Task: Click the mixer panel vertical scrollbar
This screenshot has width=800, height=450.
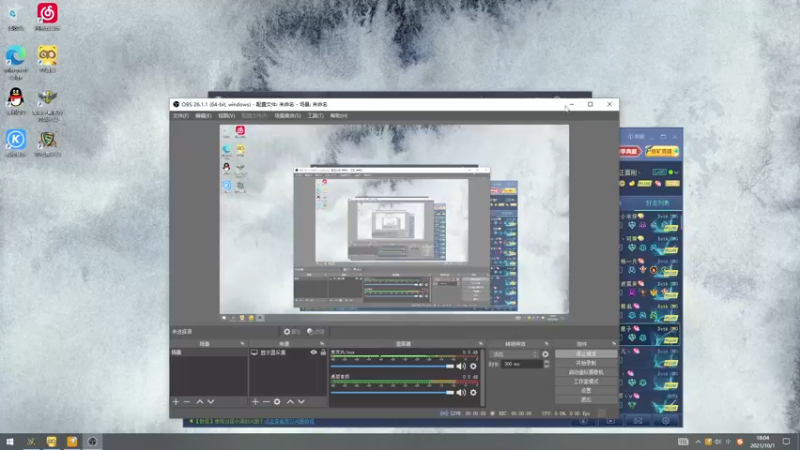Action: pos(483,379)
